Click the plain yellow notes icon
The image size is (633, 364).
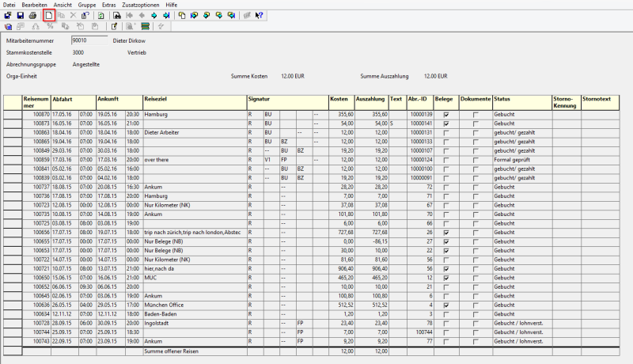(x=182, y=16)
